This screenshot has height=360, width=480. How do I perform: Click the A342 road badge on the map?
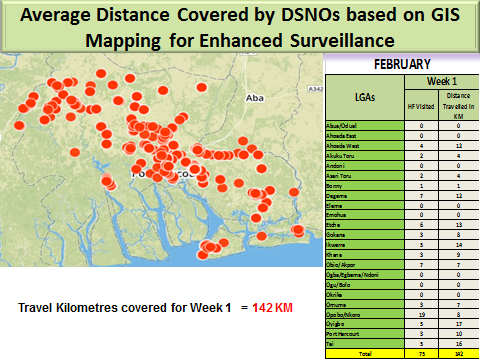(x=315, y=89)
